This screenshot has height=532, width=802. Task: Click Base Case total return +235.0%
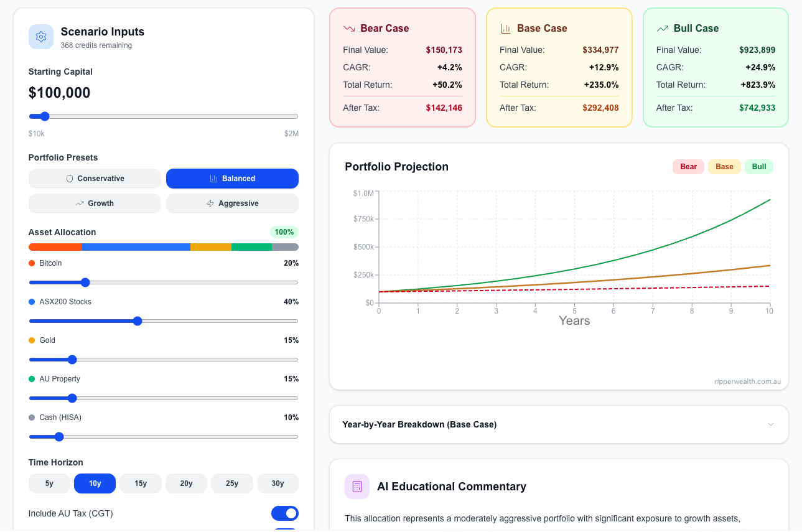[602, 85]
